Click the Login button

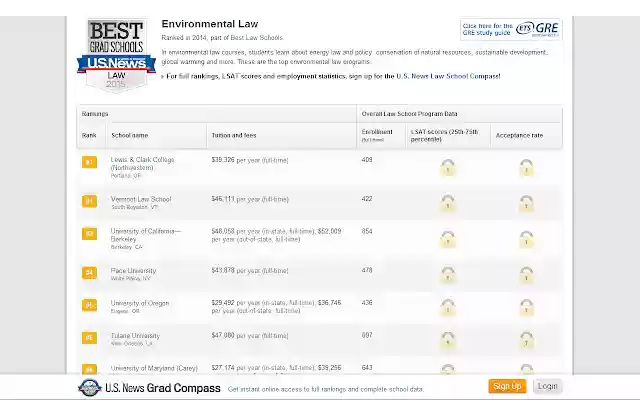click(x=547, y=386)
